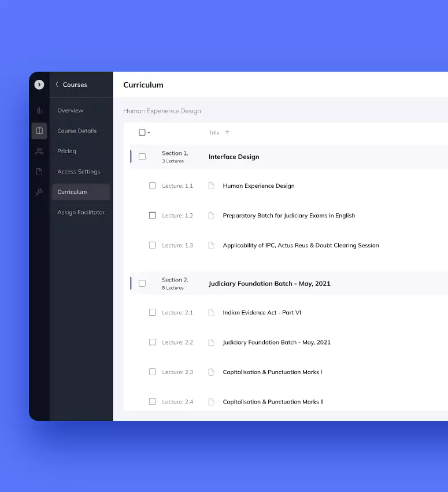Open Capitalisation & Punctuation Marks II lecture
The width and height of the screenshot is (448, 492).
pos(273,402)
